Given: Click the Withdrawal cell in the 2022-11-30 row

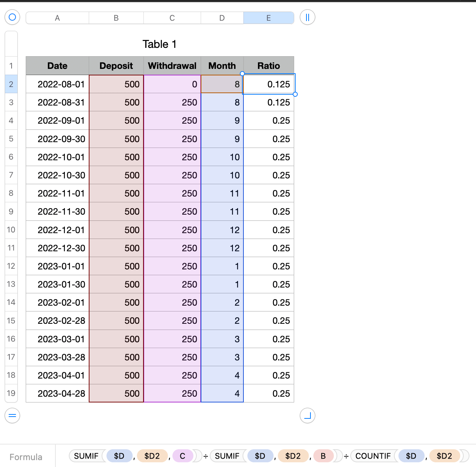Looking at the screenshot, I should (x=172, y=211).
